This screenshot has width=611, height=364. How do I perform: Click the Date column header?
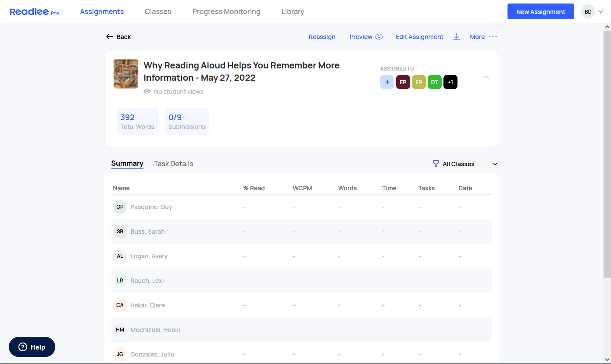[465, 188]
